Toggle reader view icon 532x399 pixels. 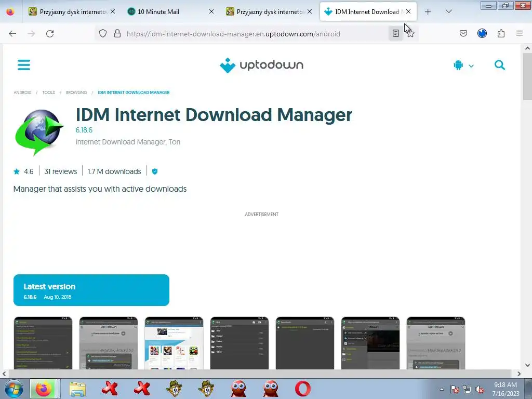(395, 33)
